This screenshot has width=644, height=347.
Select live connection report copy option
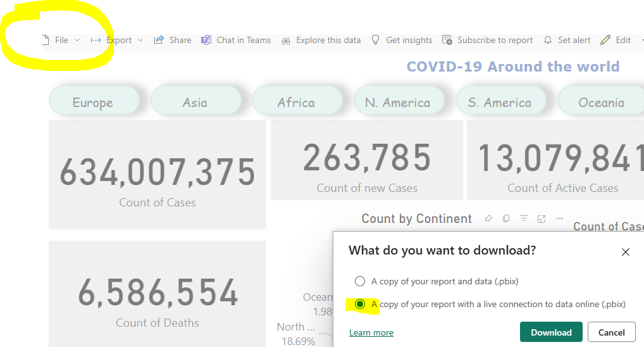360,304
